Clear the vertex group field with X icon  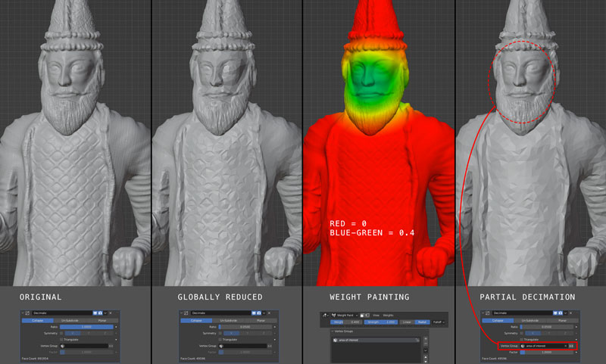[564, 346]
